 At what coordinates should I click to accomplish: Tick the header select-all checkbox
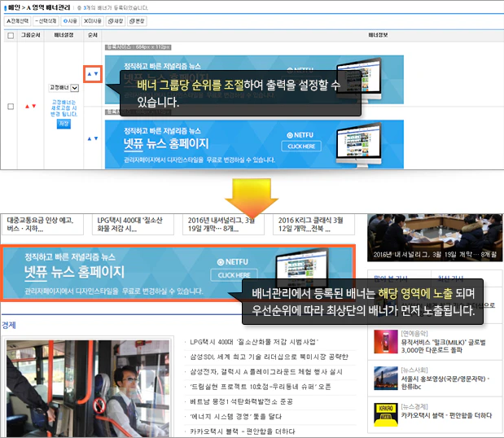point(11,36)
